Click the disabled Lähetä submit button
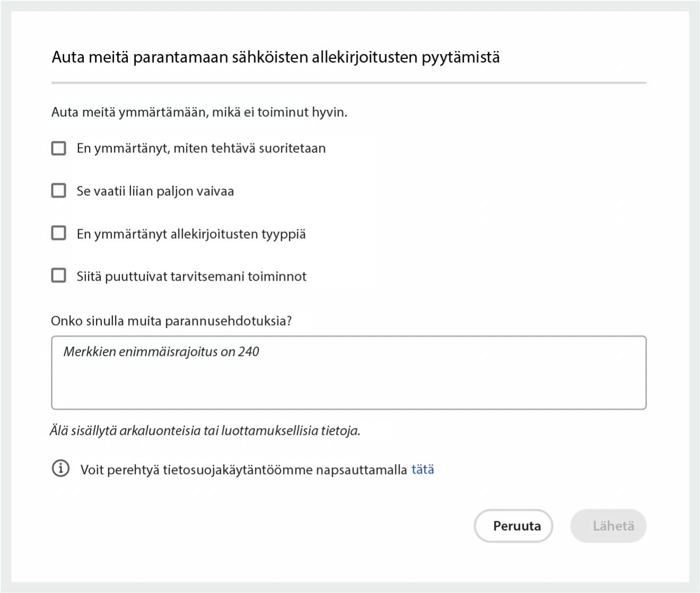700x593 pixels. point(609,526)
